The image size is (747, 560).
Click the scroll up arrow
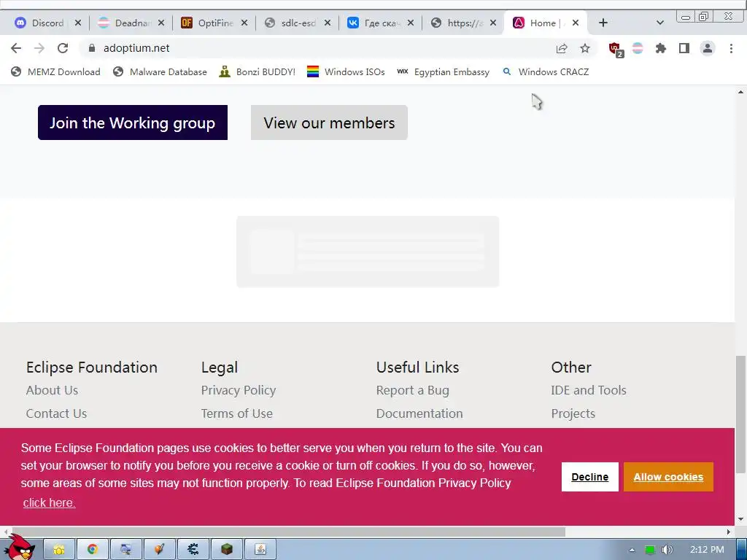point(741,92)
